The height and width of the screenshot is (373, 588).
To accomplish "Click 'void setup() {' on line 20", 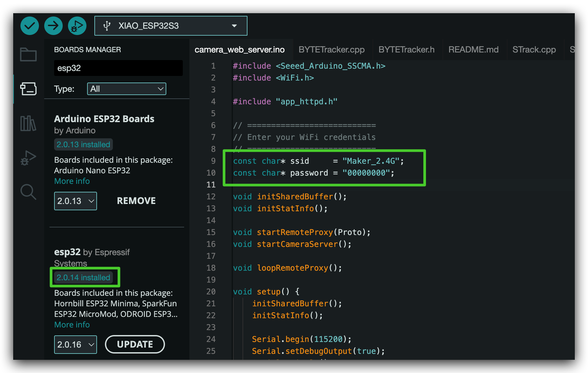I will pos(266,292).
